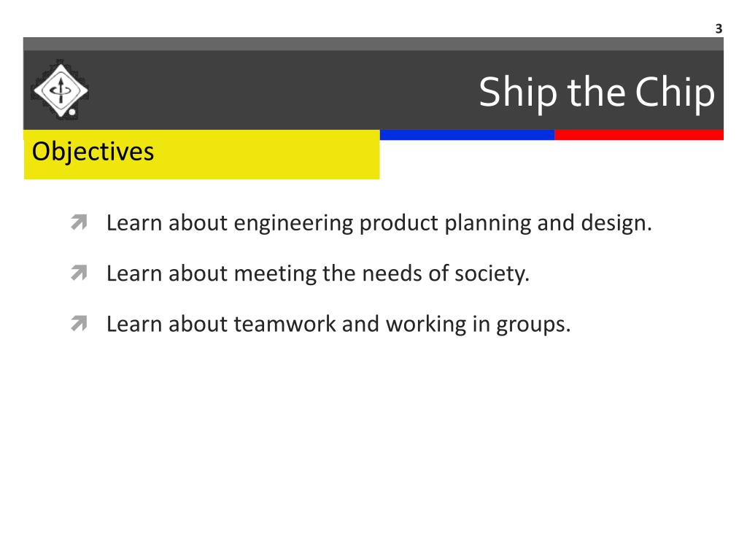Click the arrow bullet beside engineering product planning
The image size is (747, 560).
[x=79, y=222]
